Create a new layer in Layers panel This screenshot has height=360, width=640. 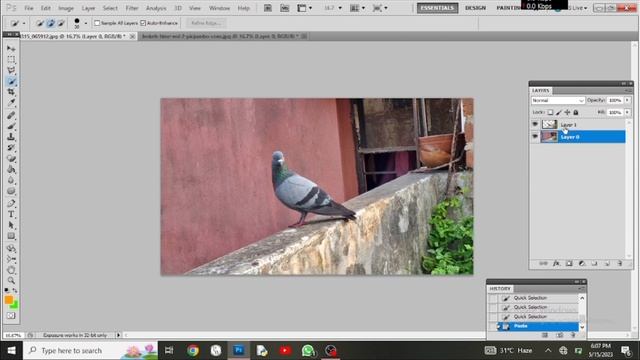(607, 264)
